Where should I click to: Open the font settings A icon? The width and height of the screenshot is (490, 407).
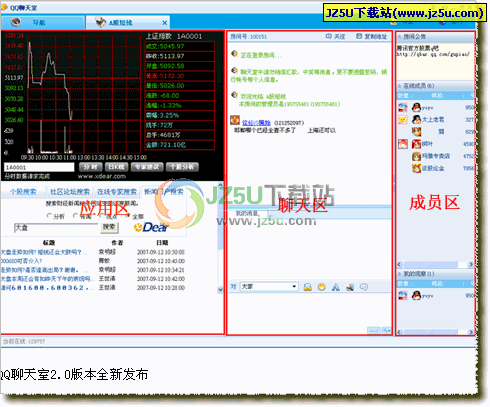pos(336,287)
